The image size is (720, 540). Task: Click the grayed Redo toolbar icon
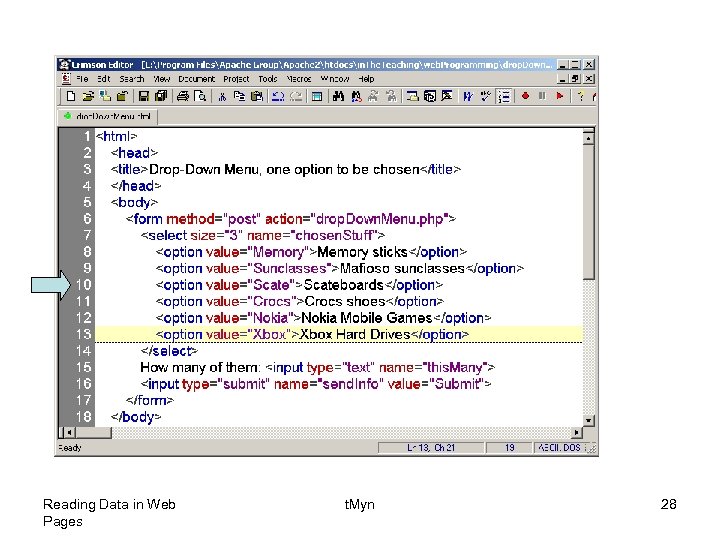tap(296, 96)
